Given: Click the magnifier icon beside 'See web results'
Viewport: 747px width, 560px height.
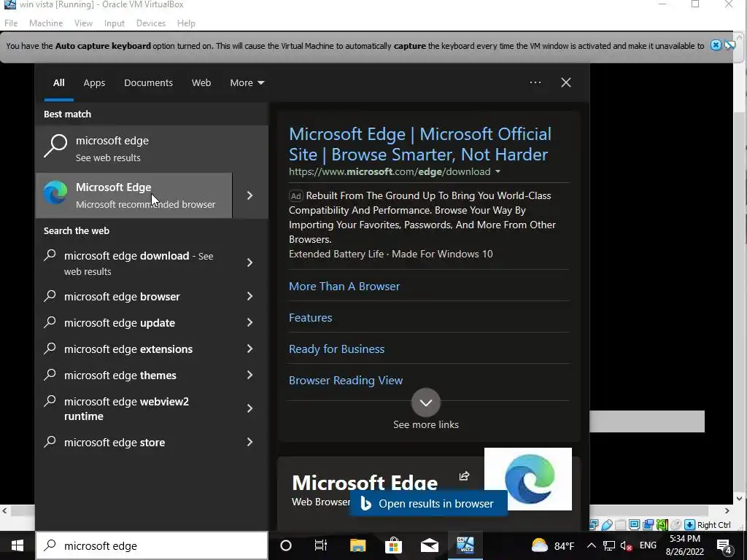Looking at the screenshot, I should [x=55, y=145].
